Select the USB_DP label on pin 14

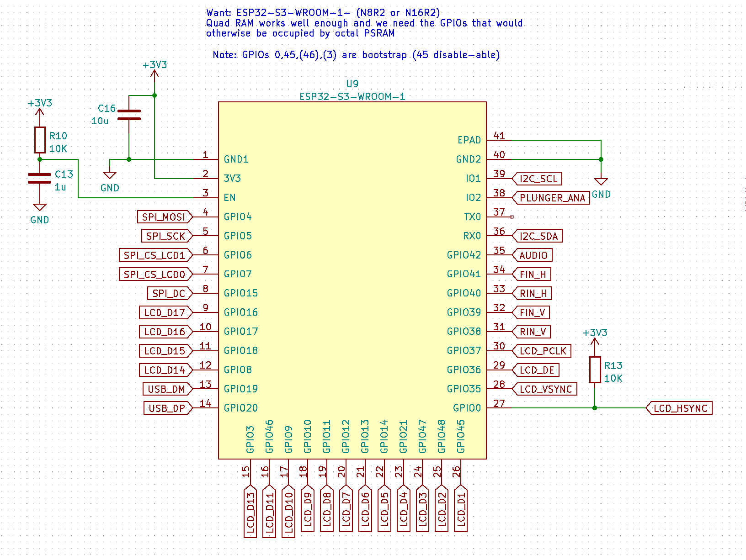(x=167, y=408)
